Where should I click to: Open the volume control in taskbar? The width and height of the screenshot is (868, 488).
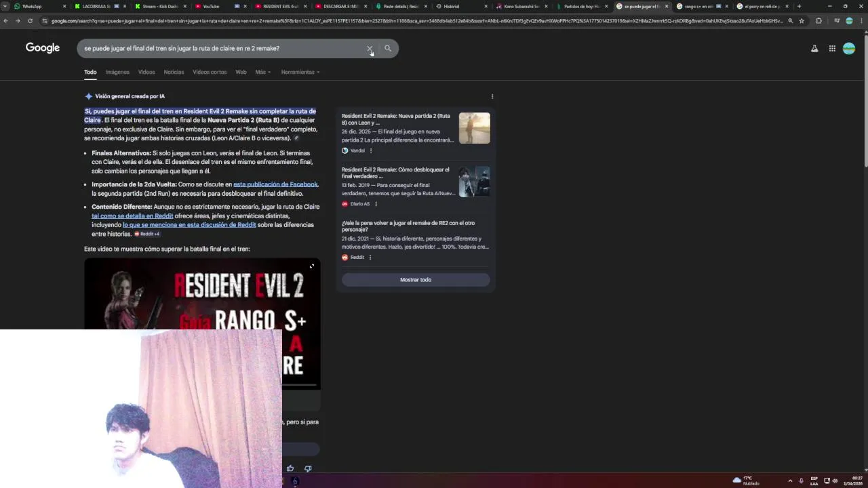tap(835, 481)
